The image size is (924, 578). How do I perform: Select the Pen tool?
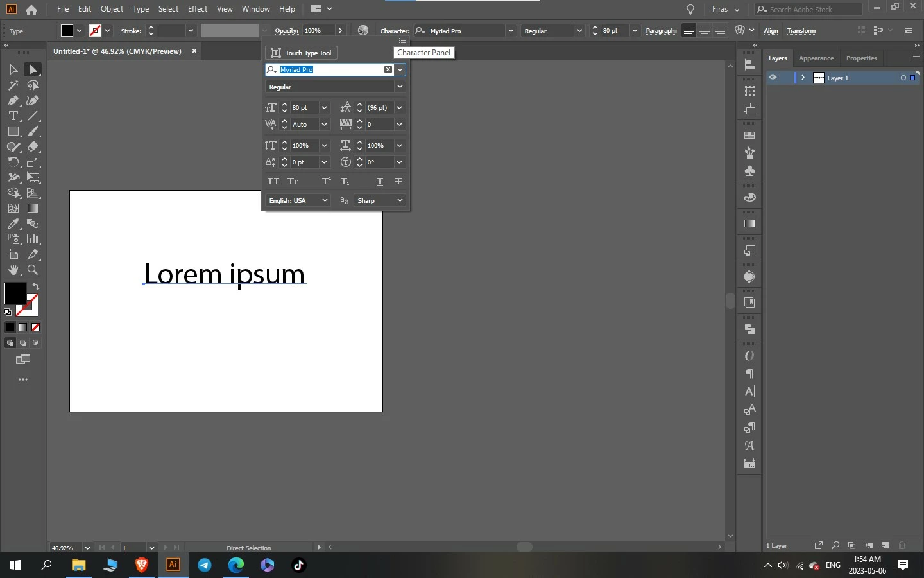(x=13, y=100)
